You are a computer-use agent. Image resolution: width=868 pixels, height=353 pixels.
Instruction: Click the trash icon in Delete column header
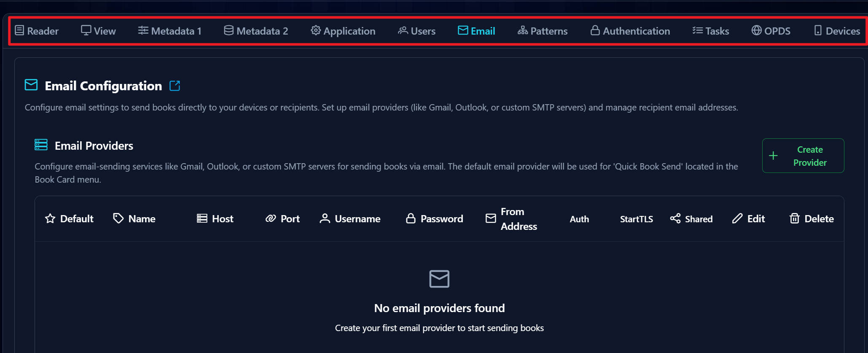(795, 218)
